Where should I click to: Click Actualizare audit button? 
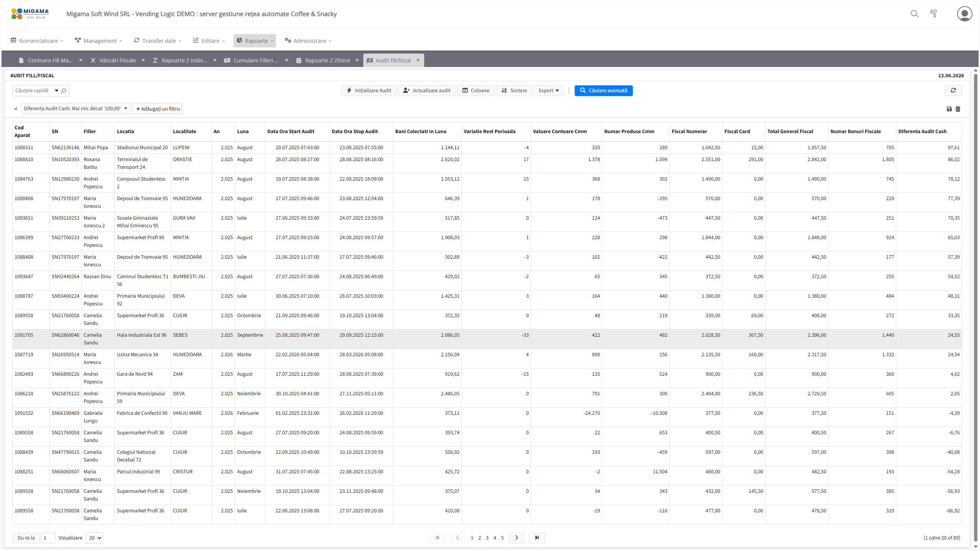tap(427, 90)
